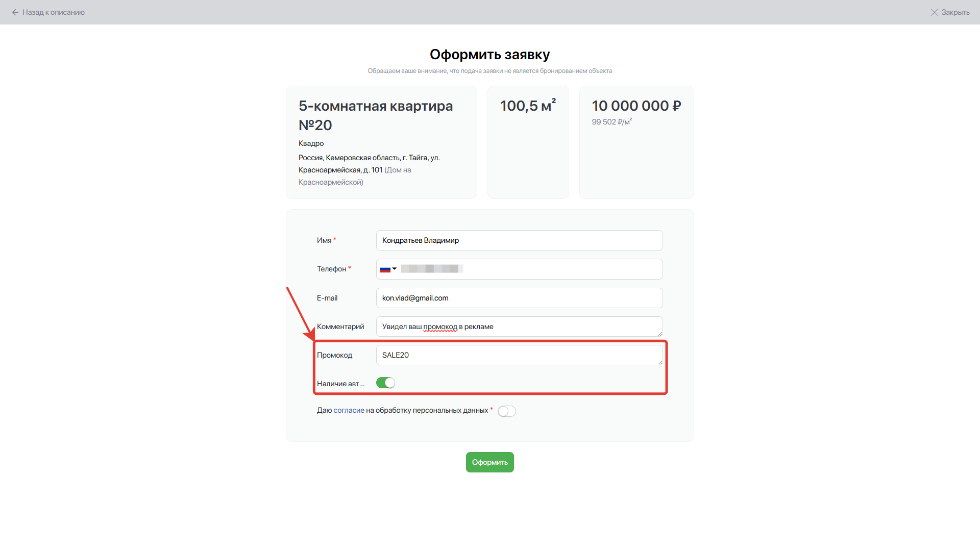Open the Russian flag country code selector
Viewport: 980px width, 551px height.
385,269
